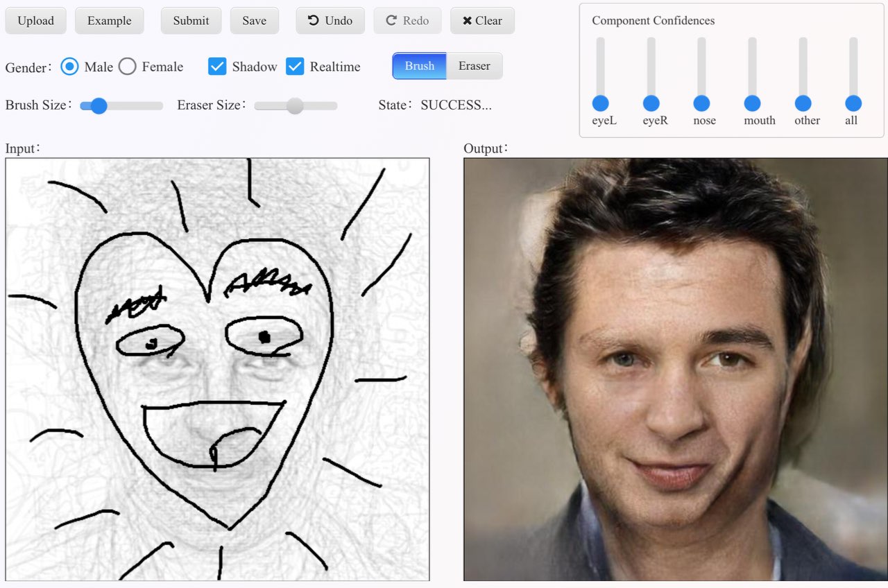Click the generated Output face image

click(x=675, y=369)
